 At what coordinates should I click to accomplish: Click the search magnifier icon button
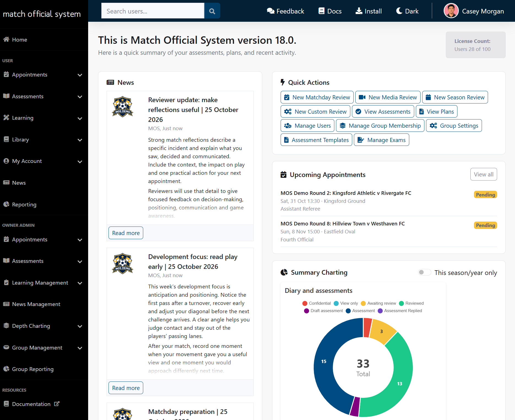pos(212,11)
